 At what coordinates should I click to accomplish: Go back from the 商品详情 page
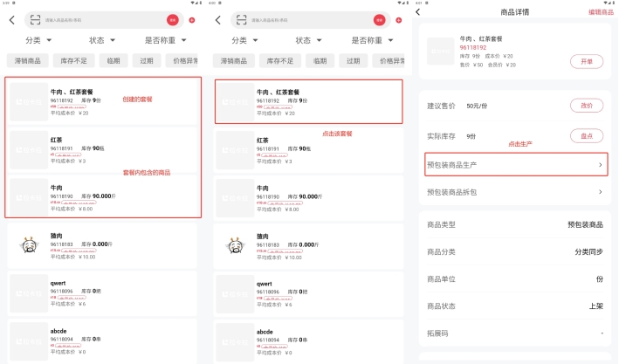pyautogui.click(x=417, y=11)
